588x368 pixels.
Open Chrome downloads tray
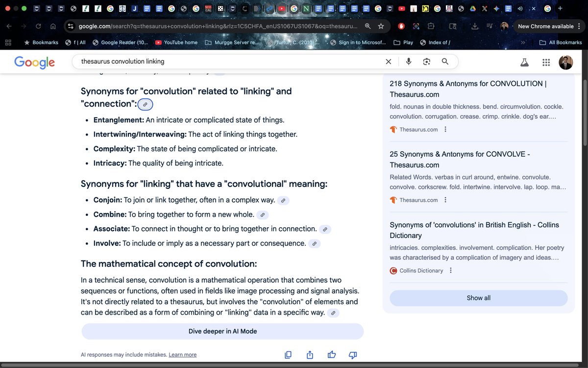pos(475,26)
